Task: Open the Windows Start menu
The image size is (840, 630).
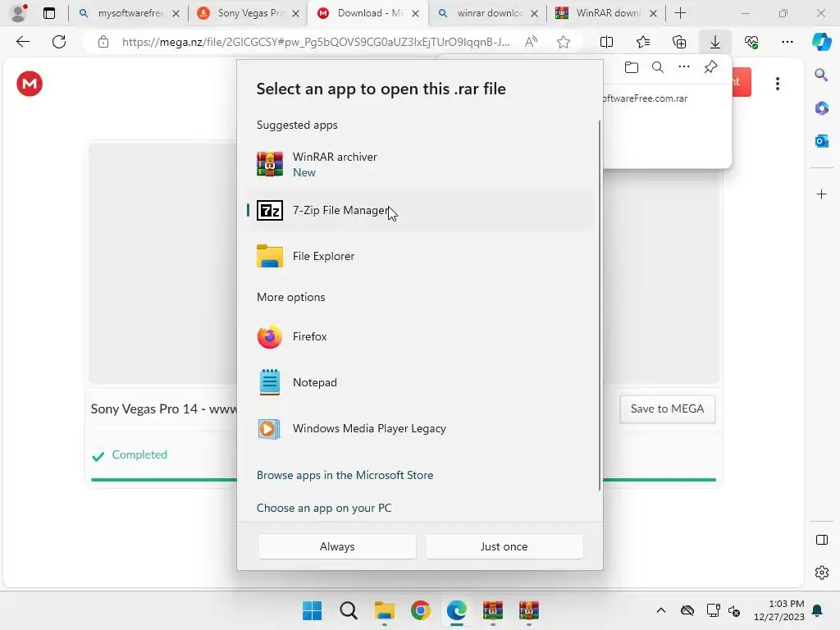Action: 312,610
